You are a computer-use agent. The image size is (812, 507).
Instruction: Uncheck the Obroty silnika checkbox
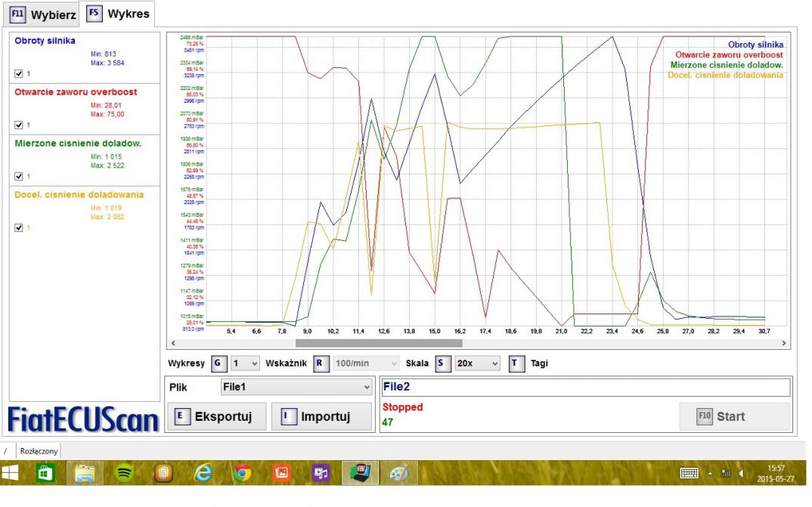[x=19, y=74]
